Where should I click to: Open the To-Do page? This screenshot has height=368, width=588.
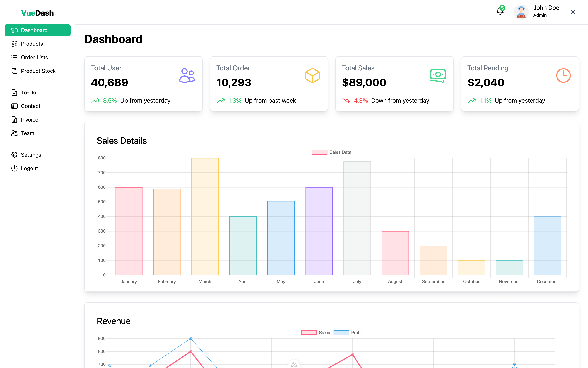[38, 92]
